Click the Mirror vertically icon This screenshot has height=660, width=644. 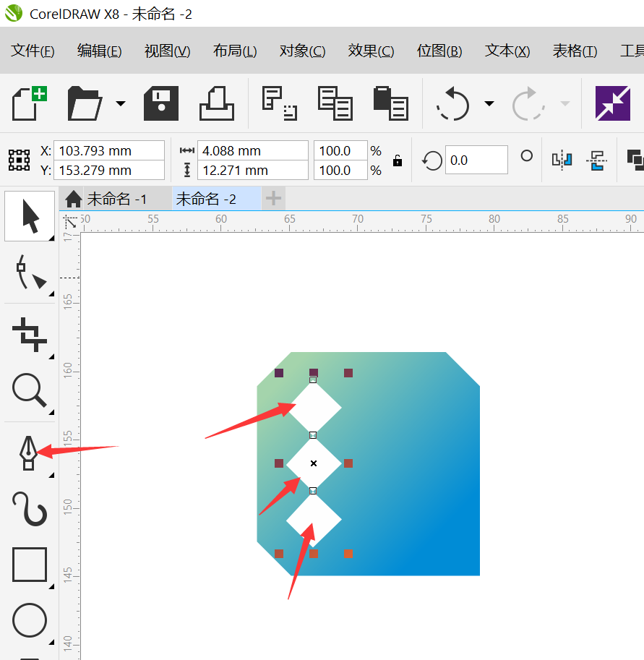[x=596, y=160]
